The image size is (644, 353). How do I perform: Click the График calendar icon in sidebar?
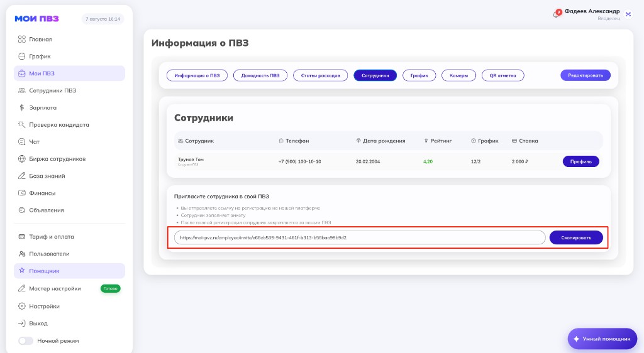click(x=22, y=56)
